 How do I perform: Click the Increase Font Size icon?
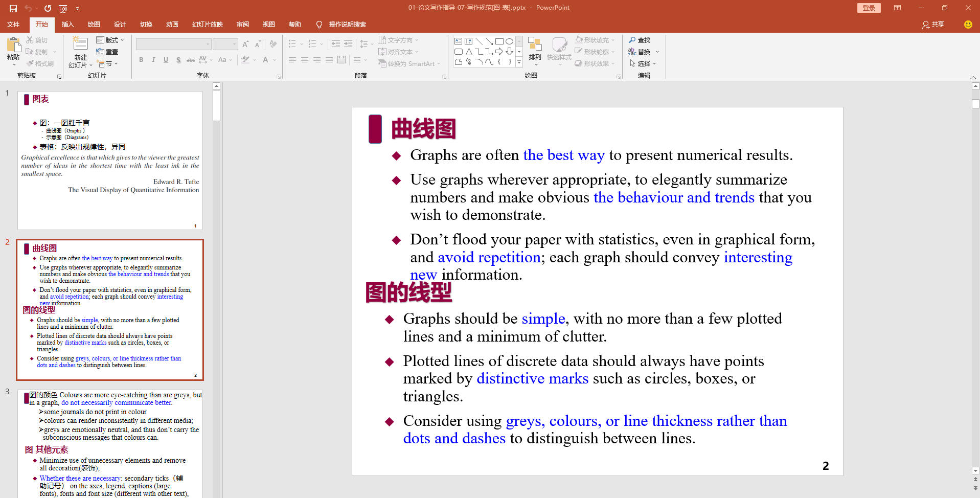click(245, 44)
